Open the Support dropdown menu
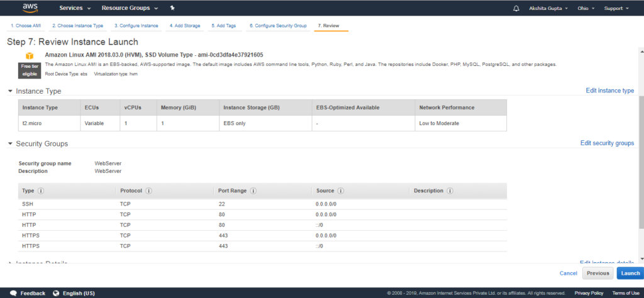 616,8
